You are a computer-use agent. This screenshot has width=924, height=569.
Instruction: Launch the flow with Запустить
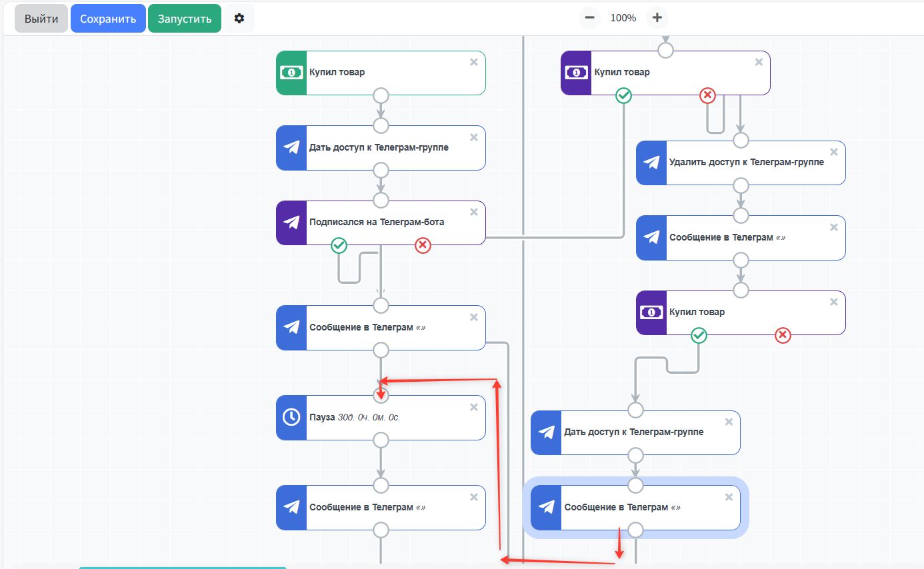pos(185,19)
